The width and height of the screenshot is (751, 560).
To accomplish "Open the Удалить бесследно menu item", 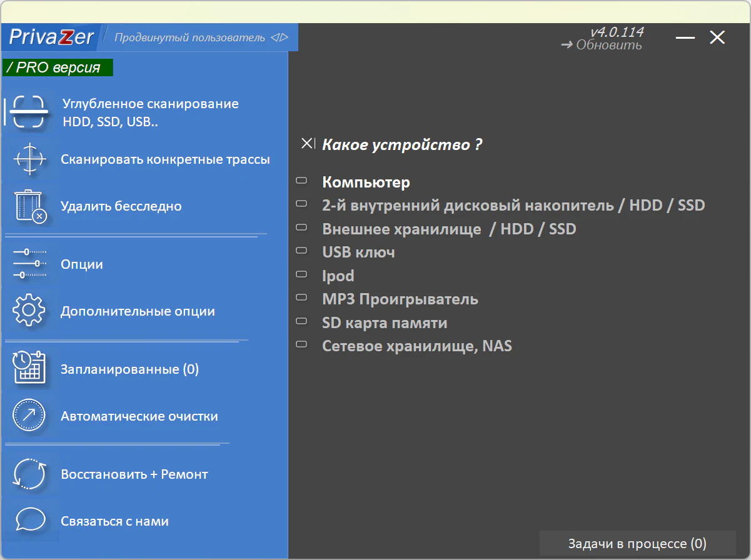I will coord(121,206).
